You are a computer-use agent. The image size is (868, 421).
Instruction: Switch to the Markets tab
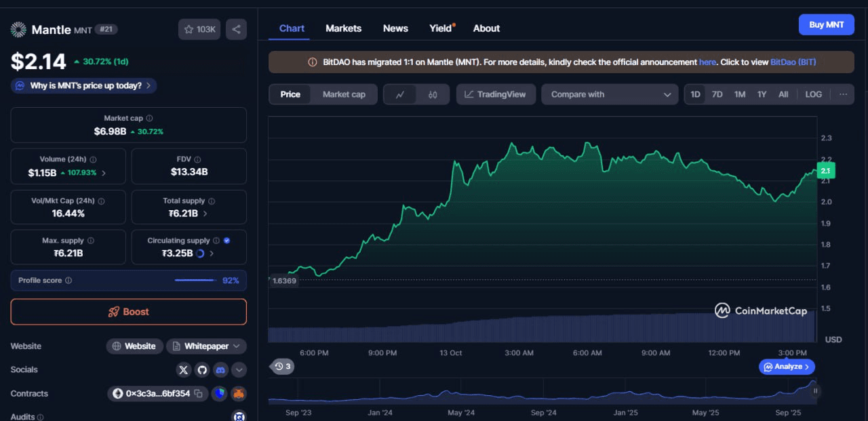(343, 28)
